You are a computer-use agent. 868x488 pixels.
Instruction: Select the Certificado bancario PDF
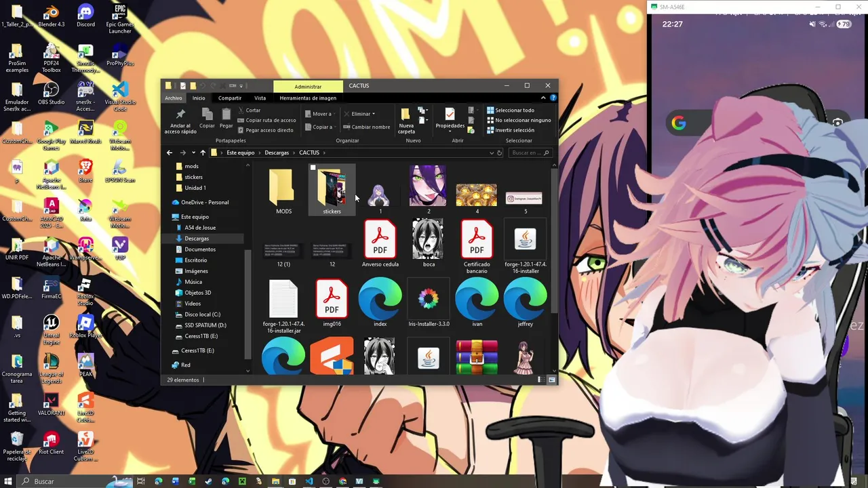coord(477,247)
